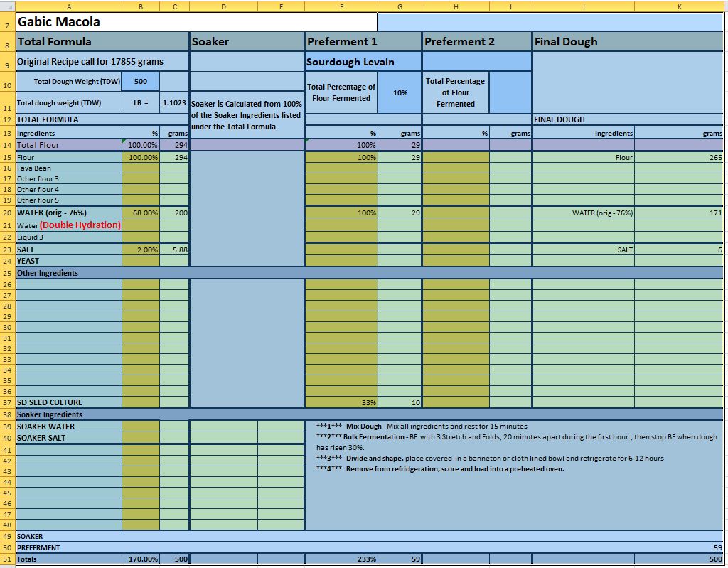Select row 14 header

pos(7,145)
